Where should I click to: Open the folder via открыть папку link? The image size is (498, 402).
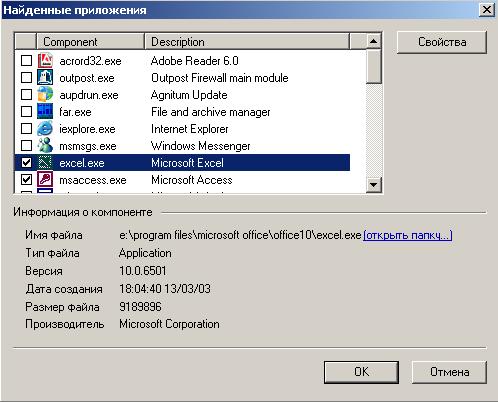(x=407, y=235)
